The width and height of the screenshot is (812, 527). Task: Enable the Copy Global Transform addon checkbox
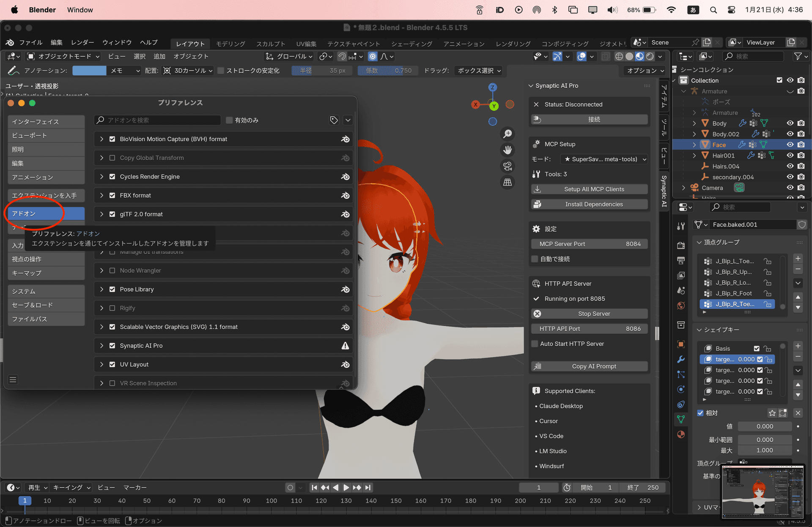(x=112, y=158)
